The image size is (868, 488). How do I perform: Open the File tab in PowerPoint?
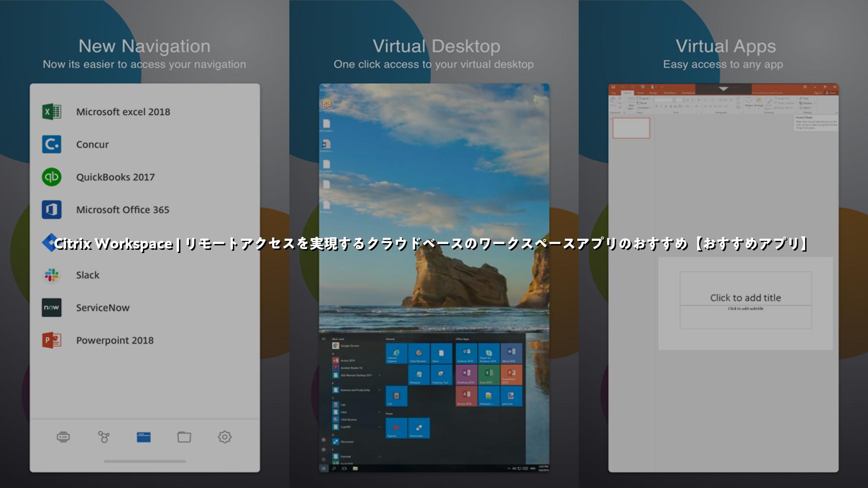613,93
